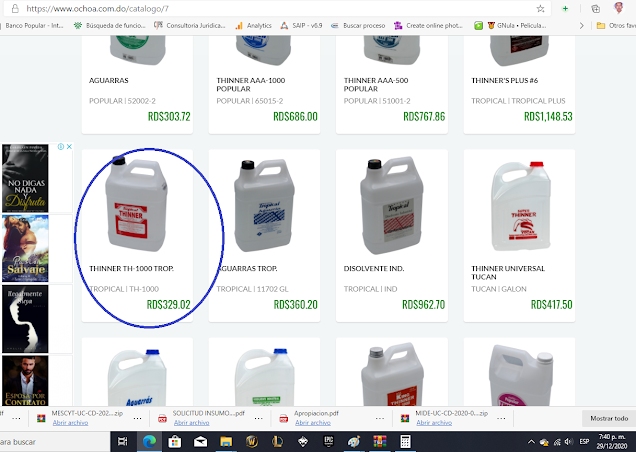
Task: Click Abrir archivo for the MESCYT-UC-CD zip
Action: 70,423
